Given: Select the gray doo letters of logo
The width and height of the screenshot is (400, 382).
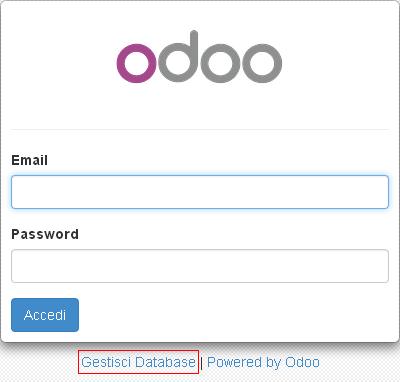Looking at the screenshot, I should 220,57.
